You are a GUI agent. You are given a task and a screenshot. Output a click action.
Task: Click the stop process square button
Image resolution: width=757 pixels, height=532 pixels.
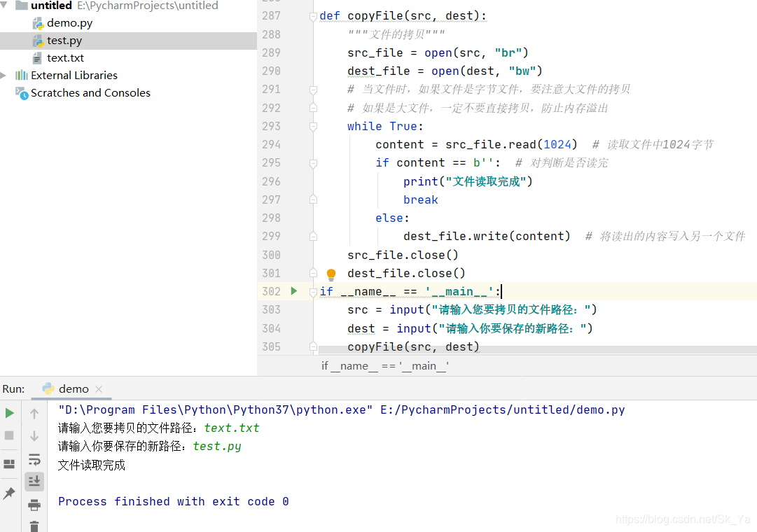point(9,435)
